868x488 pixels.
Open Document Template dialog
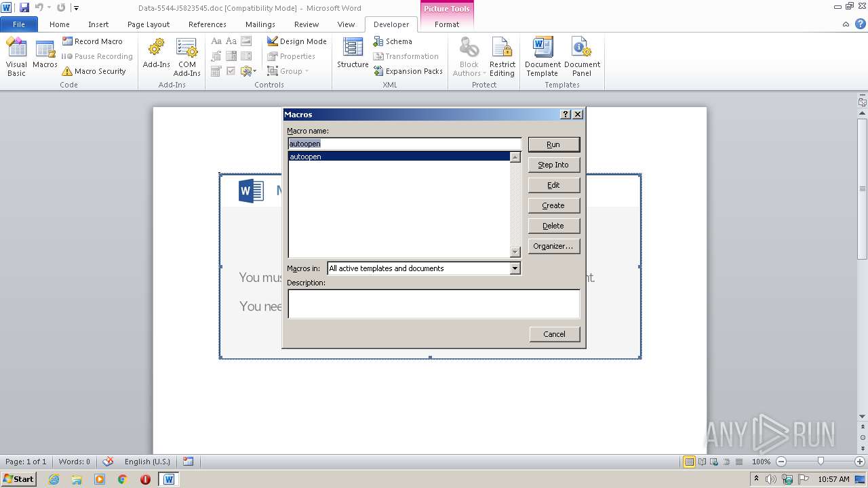point(542,57)
